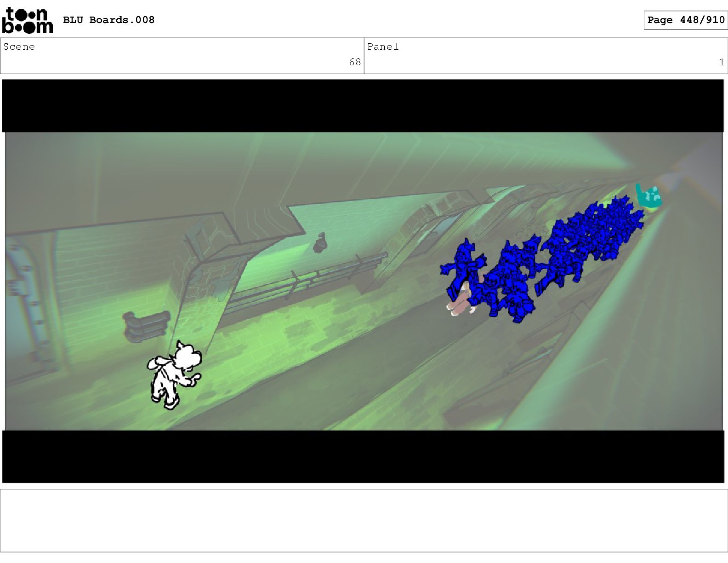Click the empty notes box below panel
The width and height of the screenshot is (728, 563).
364,520
